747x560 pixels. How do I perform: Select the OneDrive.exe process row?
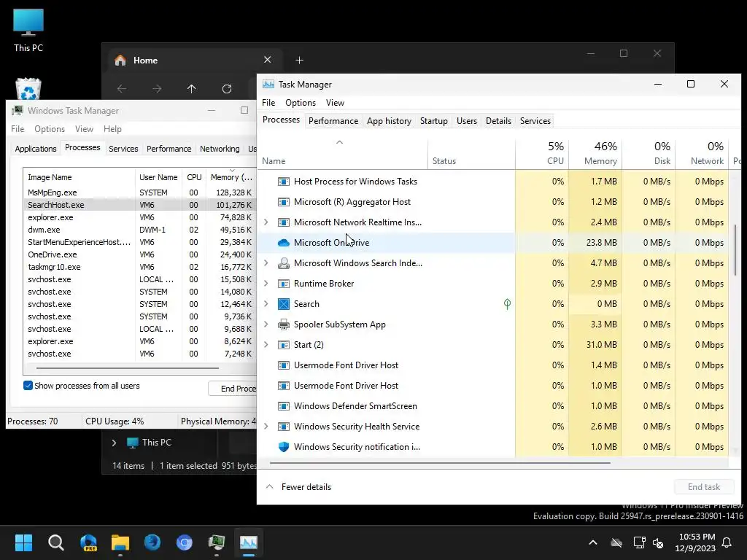click(140, 254)
